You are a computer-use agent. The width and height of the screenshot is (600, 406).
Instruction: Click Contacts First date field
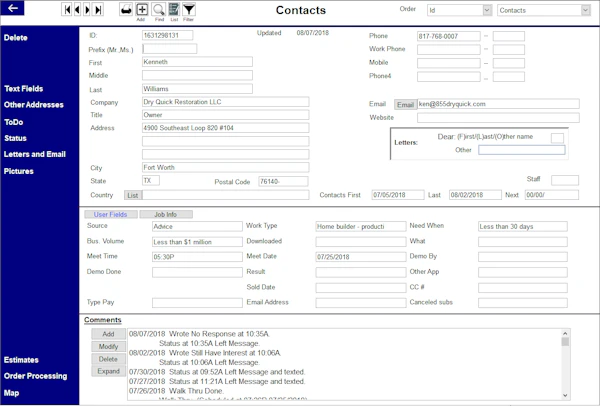(x=398, y=195)
